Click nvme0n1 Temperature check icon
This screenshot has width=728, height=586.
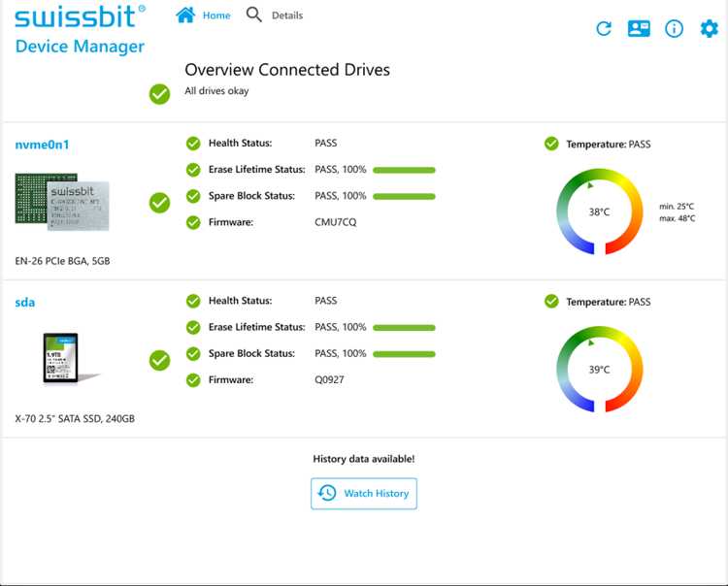pos(551,144)
